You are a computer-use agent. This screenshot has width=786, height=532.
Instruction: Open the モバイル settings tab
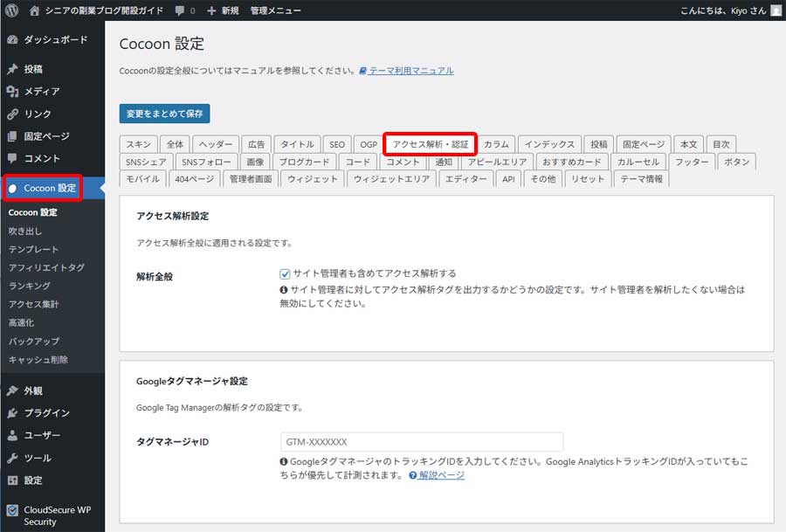(x=141, y=178)
